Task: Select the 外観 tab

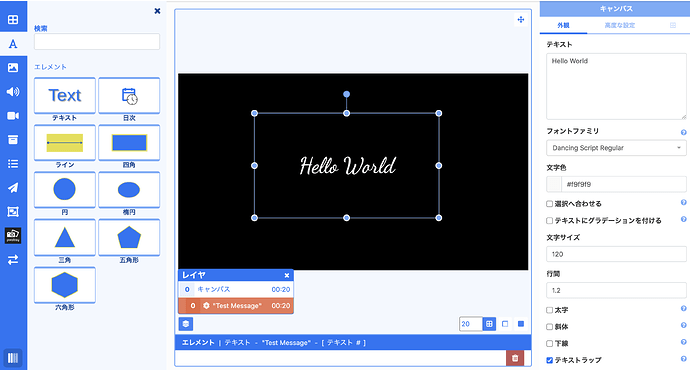Action: pos(563,26)
